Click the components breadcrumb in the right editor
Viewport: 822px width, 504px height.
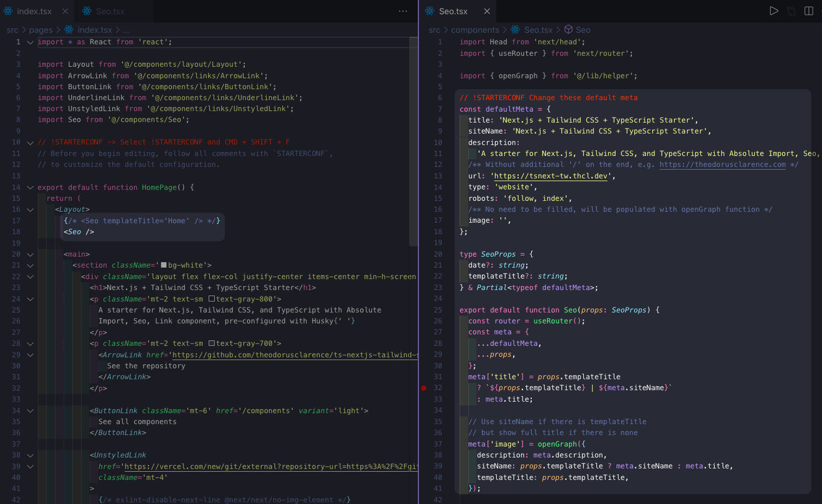tap(475, 30)
